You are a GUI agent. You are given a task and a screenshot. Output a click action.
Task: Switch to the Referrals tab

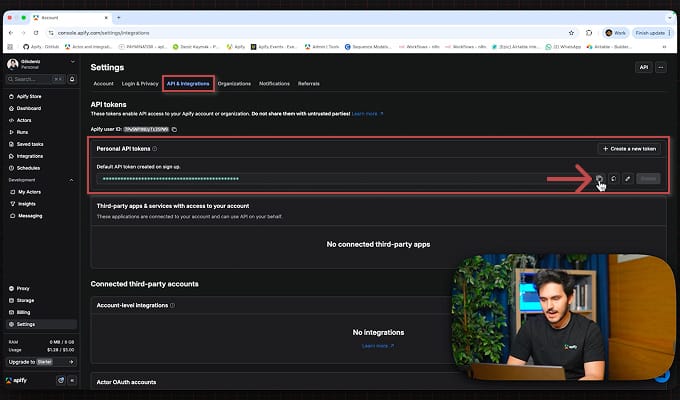(309, 84)
